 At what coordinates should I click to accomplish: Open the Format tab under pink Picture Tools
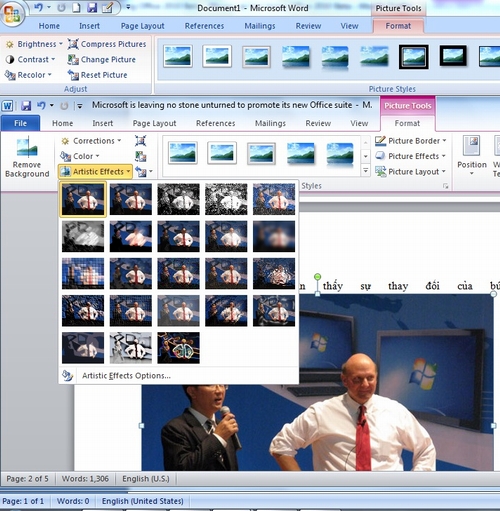[x=407, y=123]
